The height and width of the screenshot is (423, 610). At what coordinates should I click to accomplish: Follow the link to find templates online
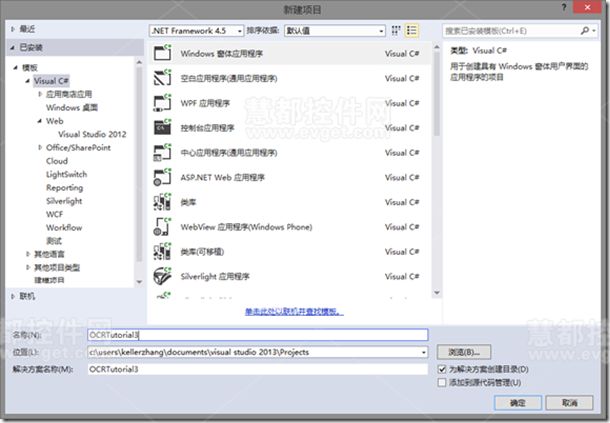point(294,311)
